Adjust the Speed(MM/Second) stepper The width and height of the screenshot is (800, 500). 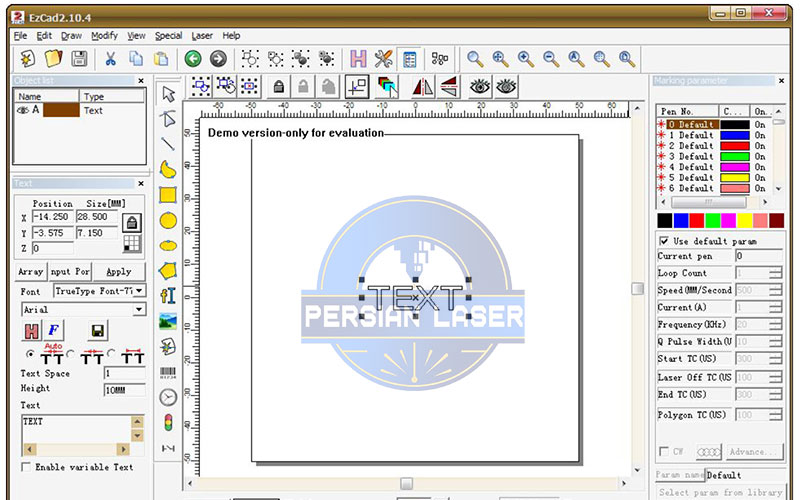775,290
